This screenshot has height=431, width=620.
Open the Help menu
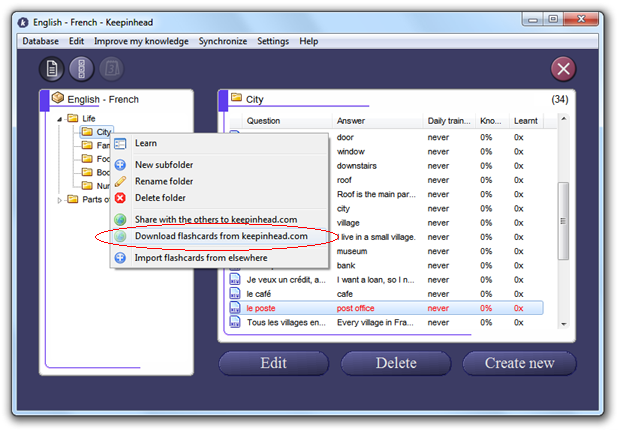pos(308,41)
